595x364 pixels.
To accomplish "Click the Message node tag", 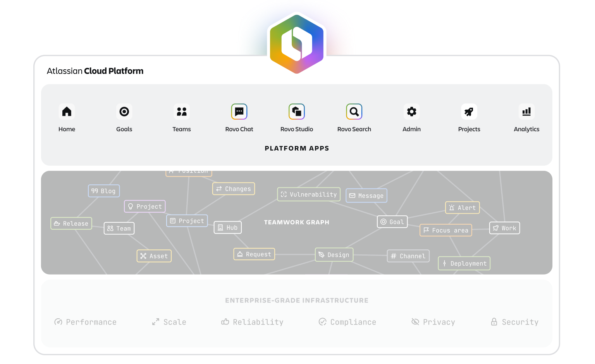I will pyautogui.click(x=366, y=196).
